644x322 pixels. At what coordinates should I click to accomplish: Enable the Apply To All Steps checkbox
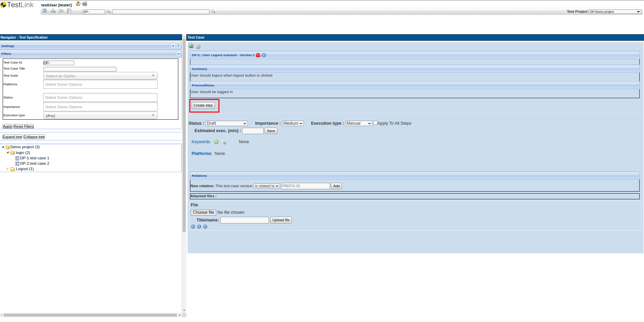pos(375,123)
